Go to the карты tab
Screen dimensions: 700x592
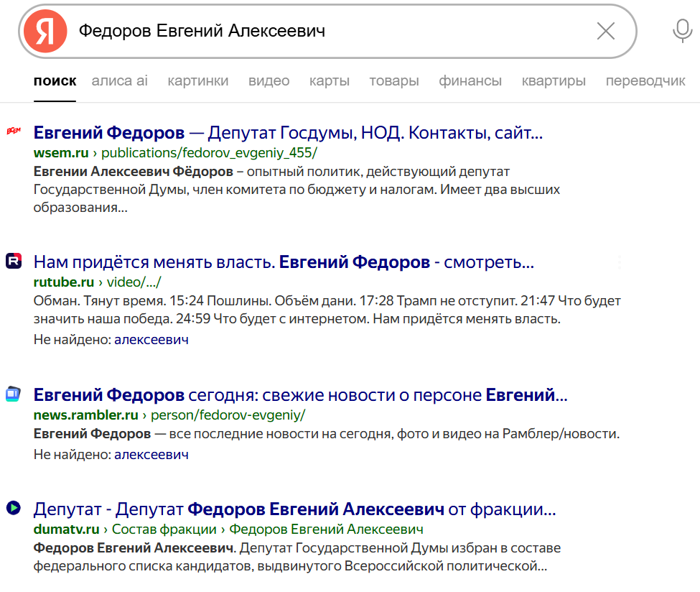click(330, 81)
